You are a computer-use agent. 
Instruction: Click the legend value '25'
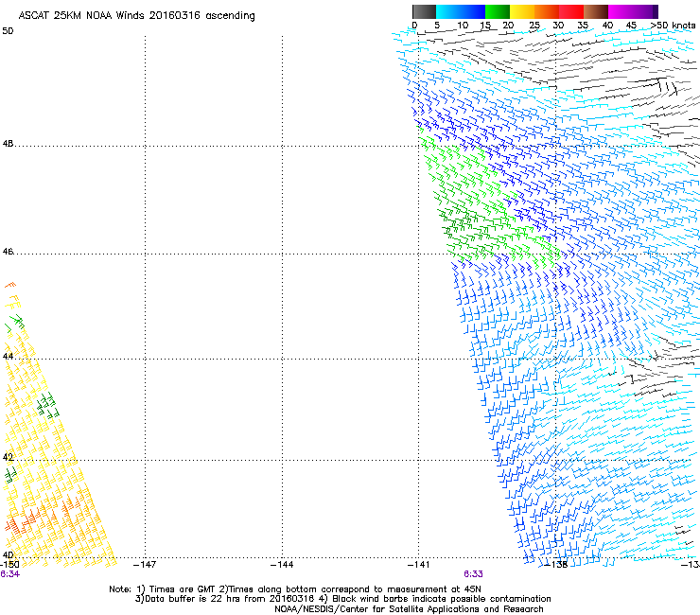(x=534, y=26)
